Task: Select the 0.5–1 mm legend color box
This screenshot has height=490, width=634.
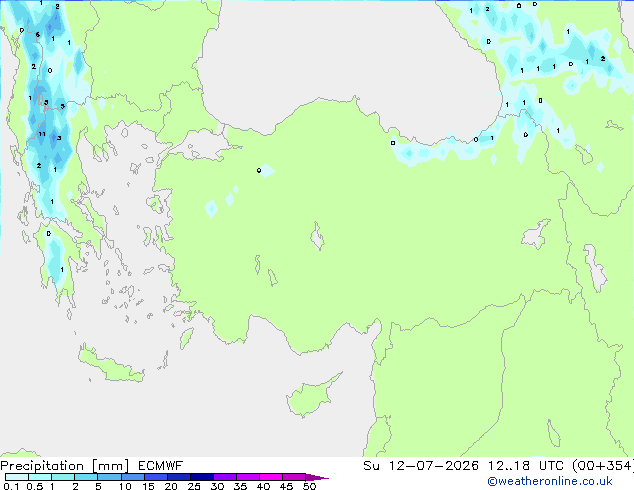Action: click(x=40, y=477)
